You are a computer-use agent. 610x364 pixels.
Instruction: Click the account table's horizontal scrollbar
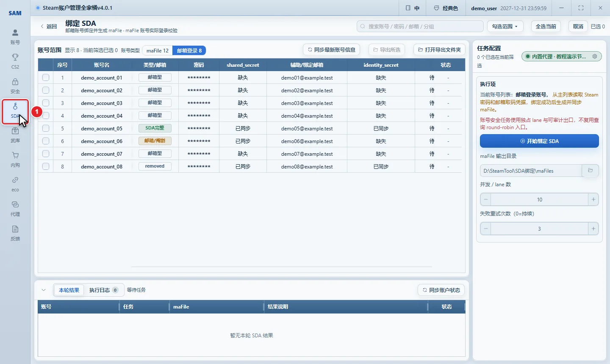[282, 267]
